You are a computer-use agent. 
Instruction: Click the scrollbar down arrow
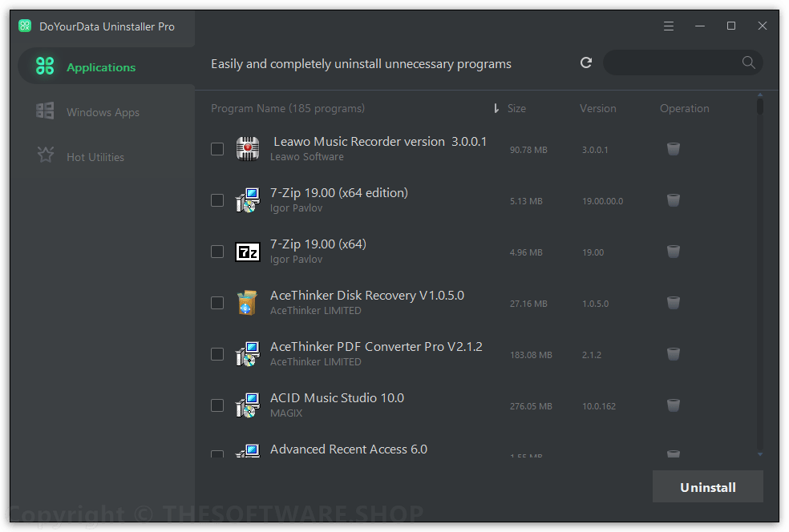click(x=760, y=454)
